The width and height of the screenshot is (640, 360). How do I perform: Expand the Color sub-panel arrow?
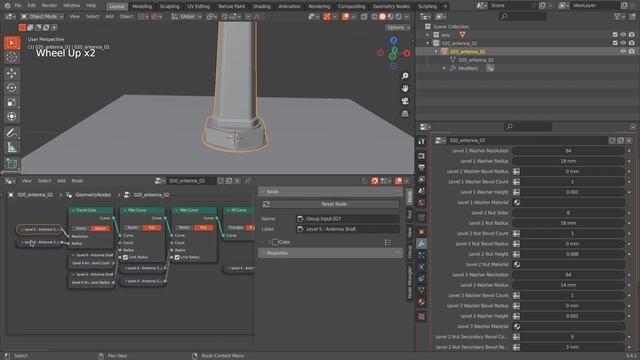269,242
